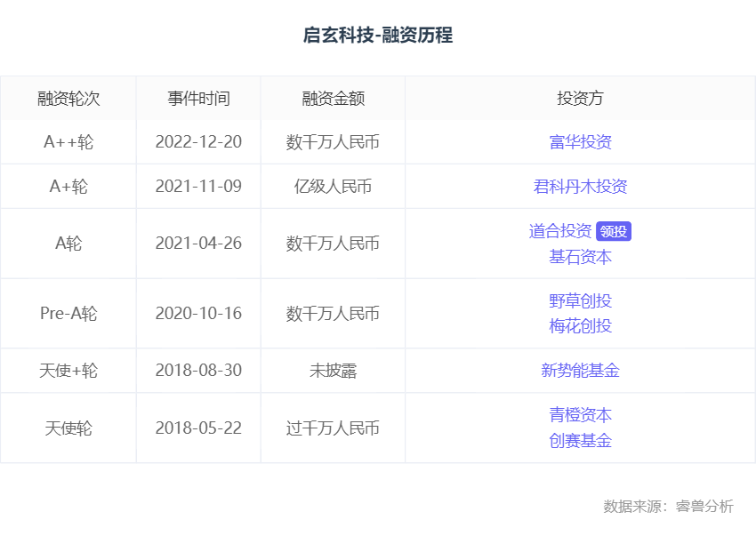Click the 新势能基金 investor link

click(580, 371)
